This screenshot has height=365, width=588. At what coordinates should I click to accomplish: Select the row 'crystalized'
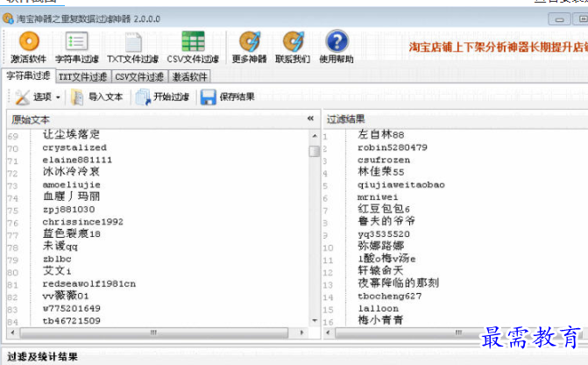pos(74,147)
